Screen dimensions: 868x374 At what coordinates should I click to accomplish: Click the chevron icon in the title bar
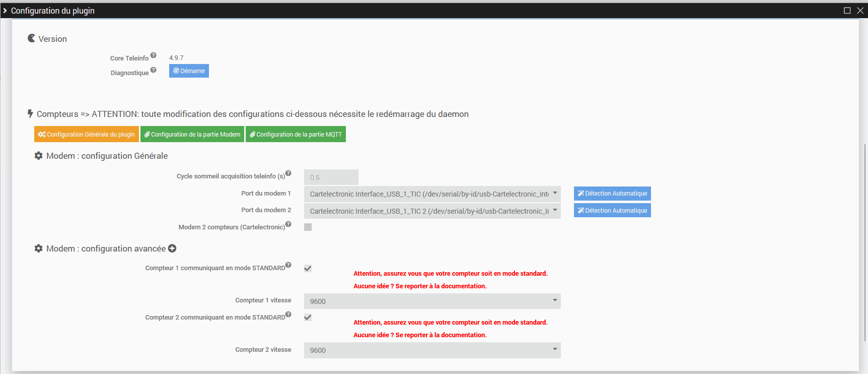5,11
